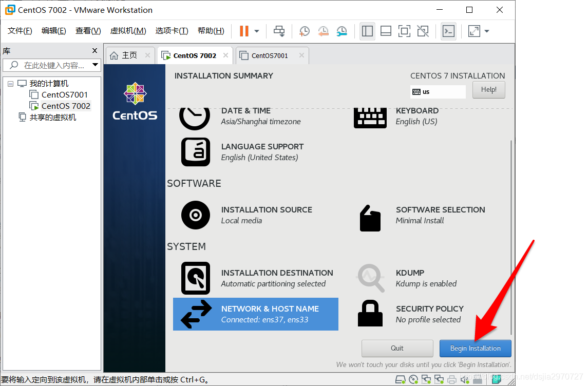Enter full screen mode icon
Image resolution: width=588 pixels, height=386 pixels.
[404, 31]
